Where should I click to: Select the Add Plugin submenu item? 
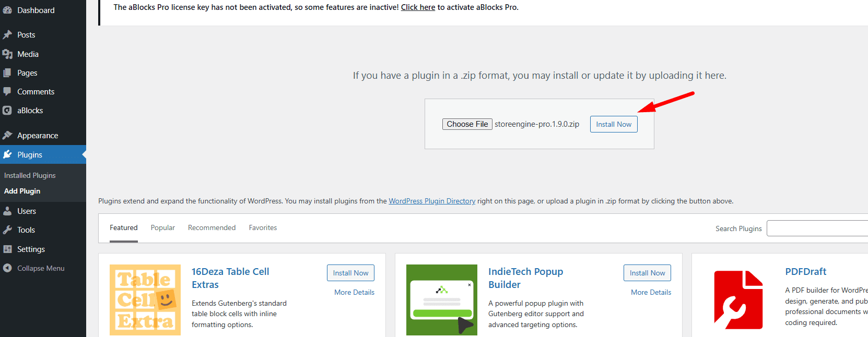(22, 191)
